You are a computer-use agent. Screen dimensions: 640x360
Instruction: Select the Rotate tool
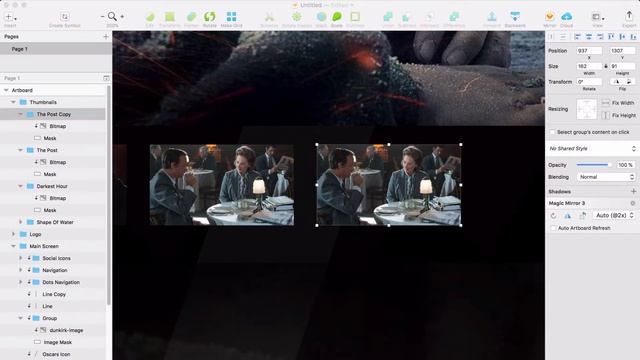pos(209,17)
